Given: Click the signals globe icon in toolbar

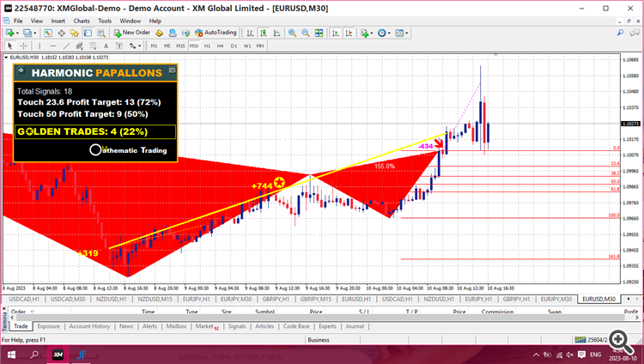Looking at the screenshot, I should [x=185, y=33].
